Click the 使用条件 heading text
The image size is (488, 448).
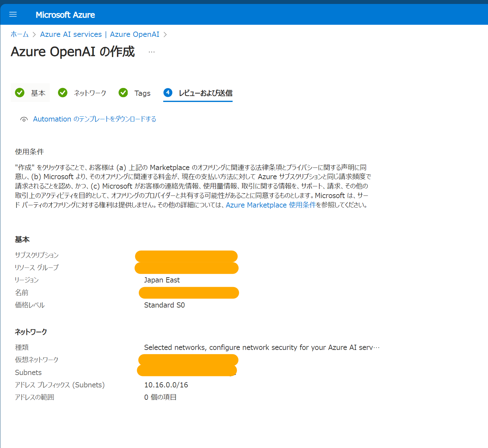29,152
